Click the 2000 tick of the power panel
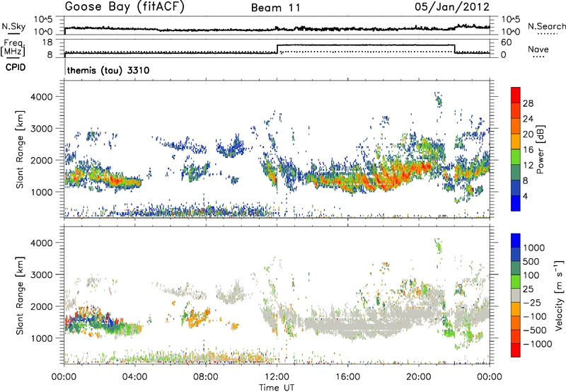Viewport: 566px width, 392px height. 42,160
